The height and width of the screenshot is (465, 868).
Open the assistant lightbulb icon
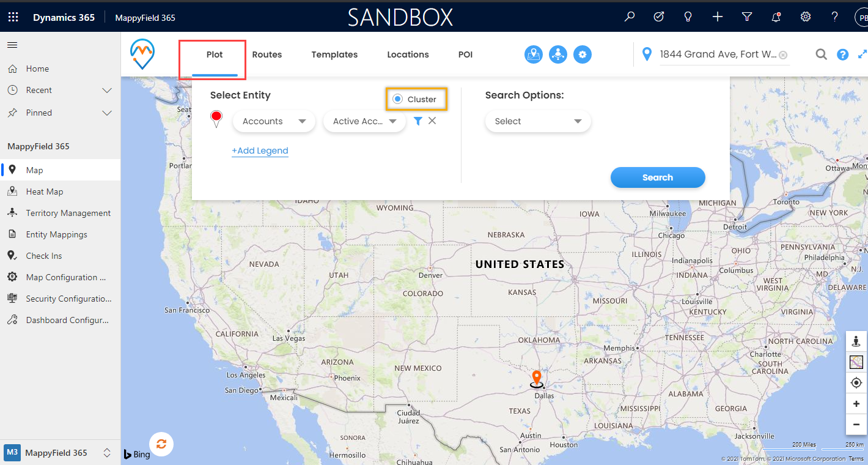(688, 17)
